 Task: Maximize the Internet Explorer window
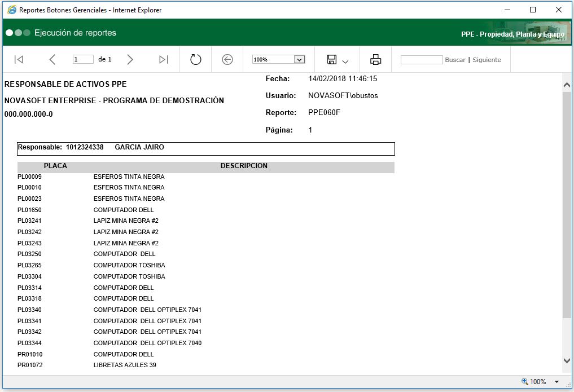(x=533, y=10)
